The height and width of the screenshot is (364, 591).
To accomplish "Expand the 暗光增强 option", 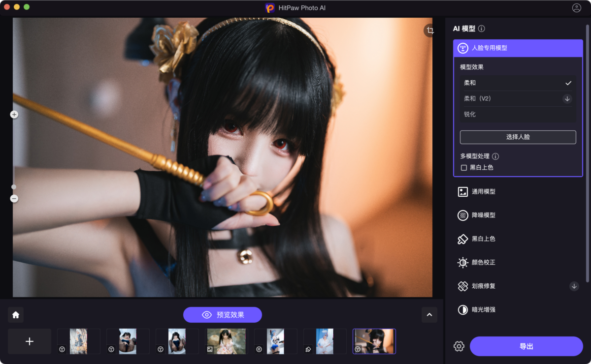I will (x=518, y=310).
